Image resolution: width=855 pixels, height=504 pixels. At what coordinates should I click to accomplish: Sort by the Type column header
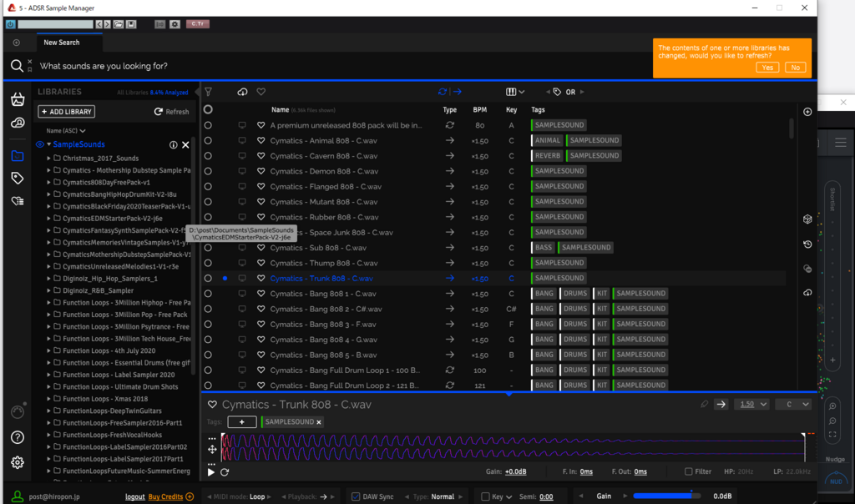450,109
